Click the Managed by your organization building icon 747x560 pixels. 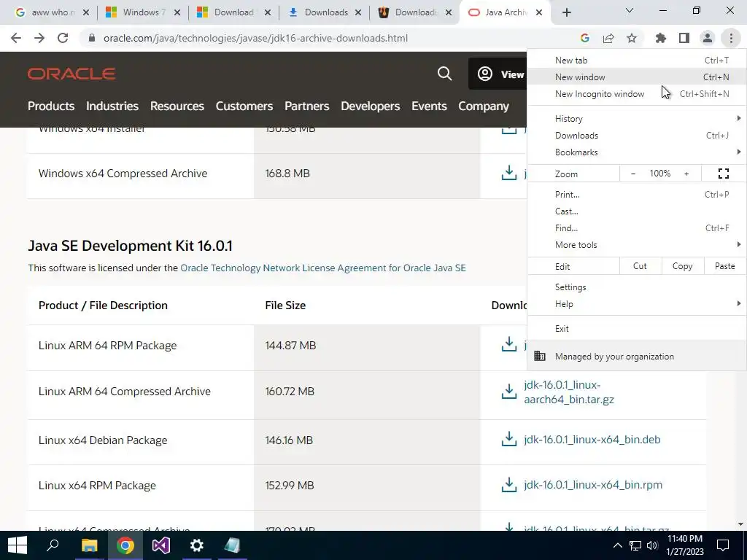tap(540, 356)
